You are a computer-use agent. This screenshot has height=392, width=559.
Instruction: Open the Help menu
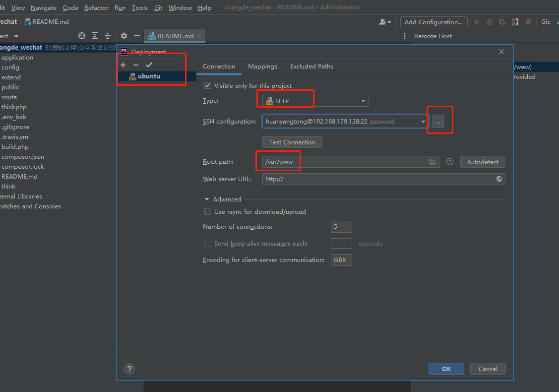coord(204,7)
